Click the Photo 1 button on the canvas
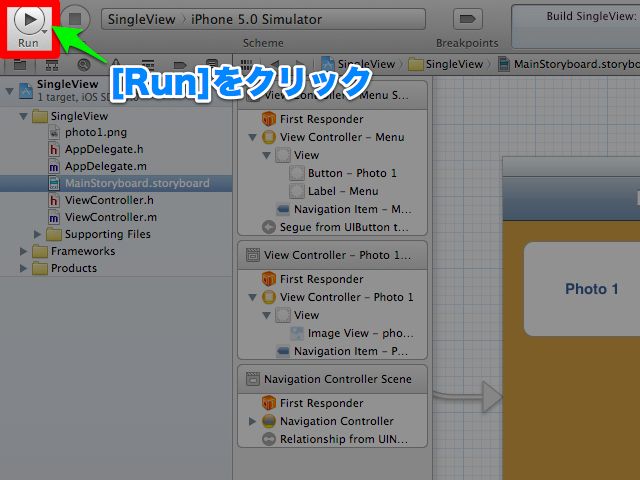This screenshot has width=640, height=480. pyautogui.click(x=582, y=289)
